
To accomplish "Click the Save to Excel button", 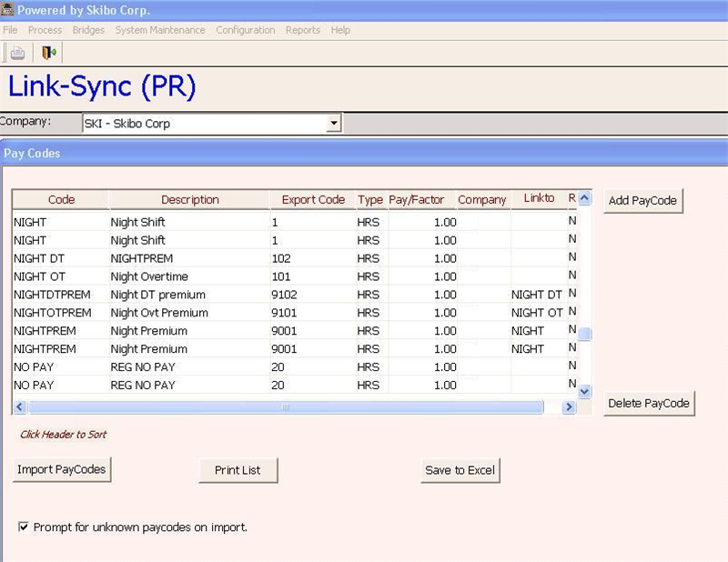I will pyautogui.click(x=460, y=470).
